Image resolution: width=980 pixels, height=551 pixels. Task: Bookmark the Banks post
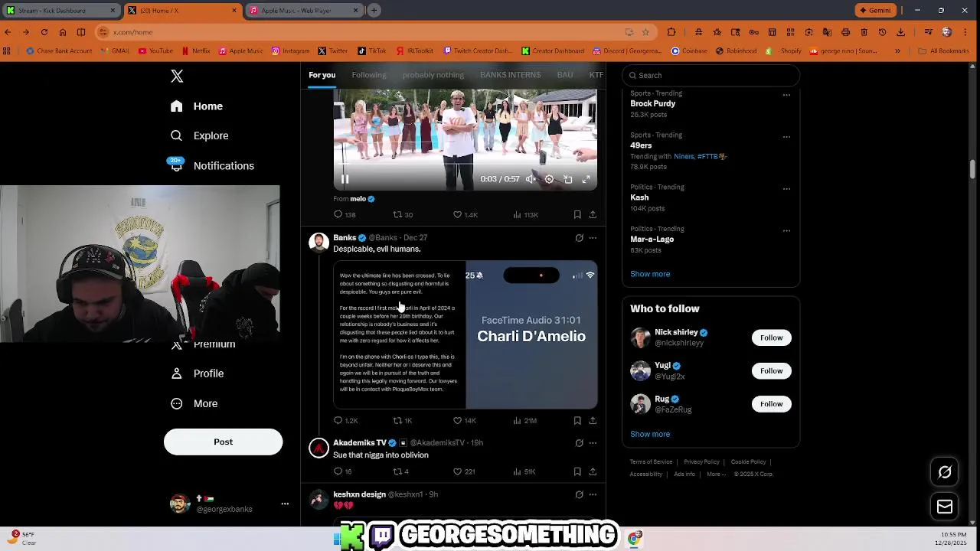(x=577, y=420)
